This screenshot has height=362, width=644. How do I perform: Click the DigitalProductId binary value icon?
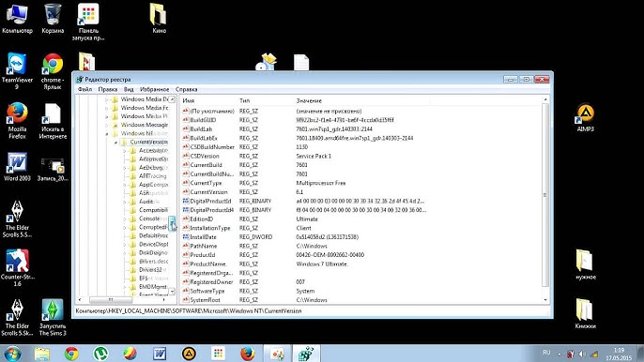tap(186, 201)
